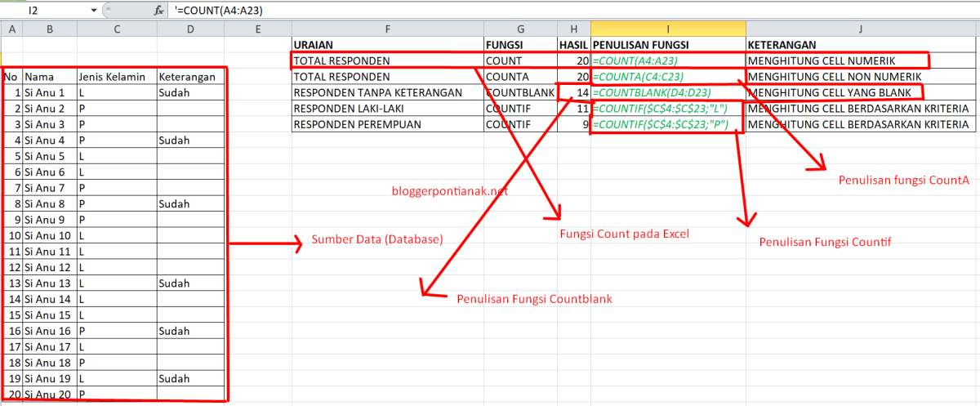Click the PENULISAN FUNGSI header cell
Screen dimensions: 980x406
pyautogui.click(x=667, y=45)
